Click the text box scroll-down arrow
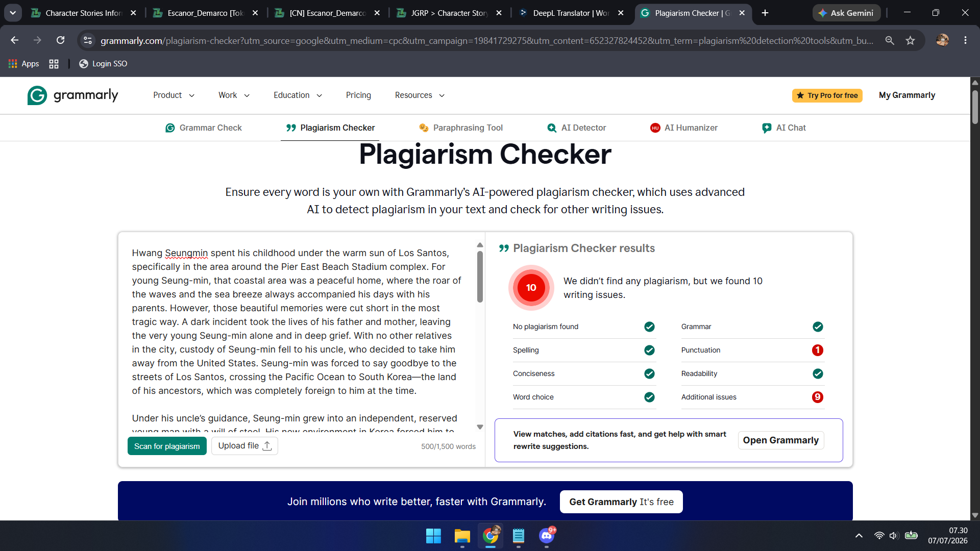This screenshot has height=551, width=980. (480, 427)
